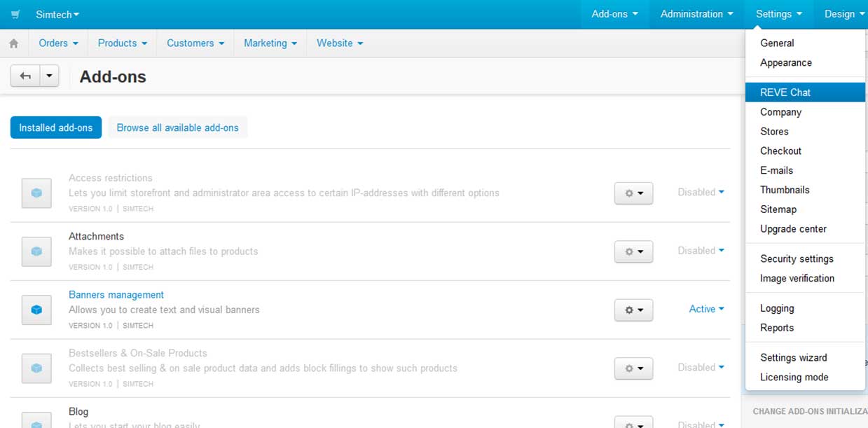The width and height of the screenshot is (868, 428).
Task: Select REVE Chat from the Settings menu
Action: (785, 92)
